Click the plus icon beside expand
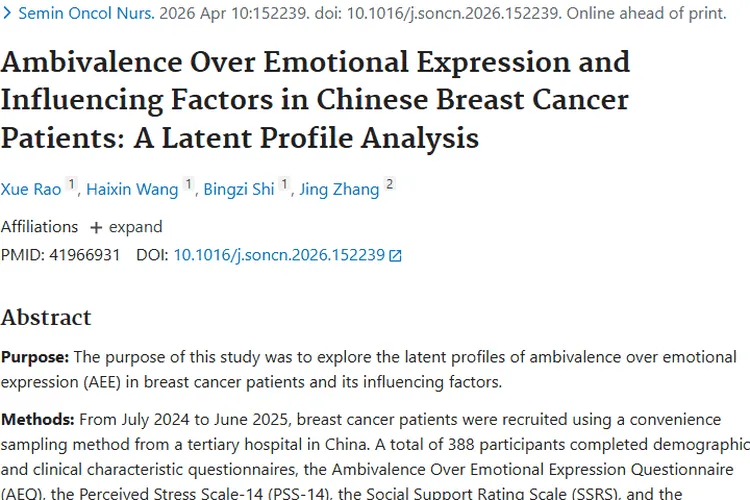This screenshot has width=750, height=500. (96, 227)
